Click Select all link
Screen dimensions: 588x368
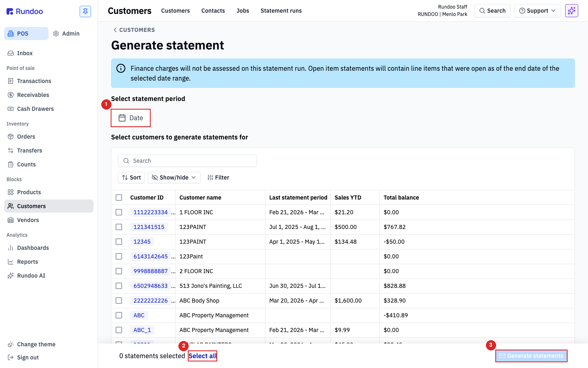[x=202, y=356]
